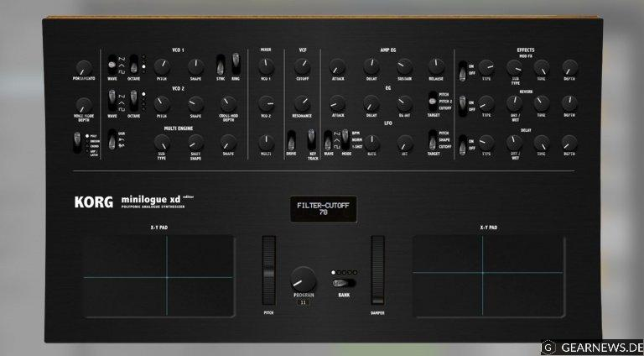
Task: Click the Pitch bend slider
Action: pos(268,270)
